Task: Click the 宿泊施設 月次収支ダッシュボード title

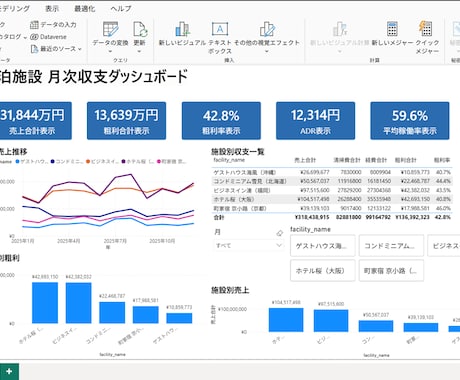Action: pyautogui.click(x=94, y=77)
